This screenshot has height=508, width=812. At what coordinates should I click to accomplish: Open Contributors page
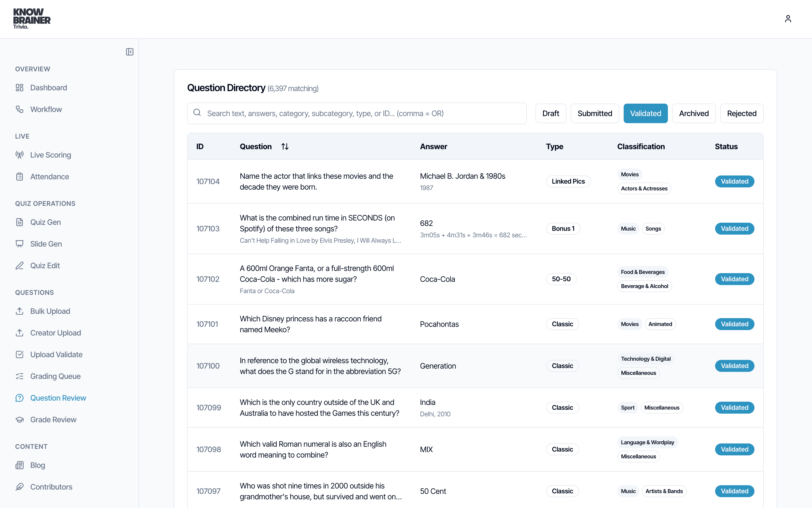(x=51, y=487)
